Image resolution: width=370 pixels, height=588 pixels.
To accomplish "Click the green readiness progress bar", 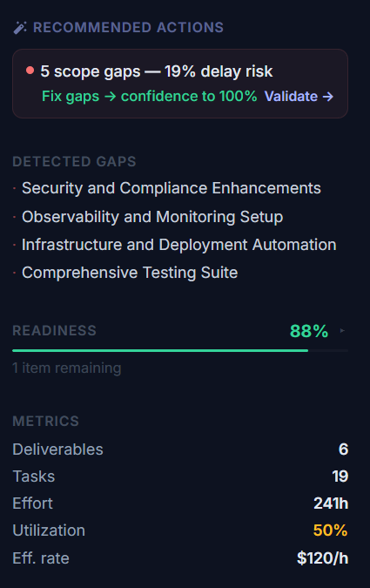I will coord(160,351).
